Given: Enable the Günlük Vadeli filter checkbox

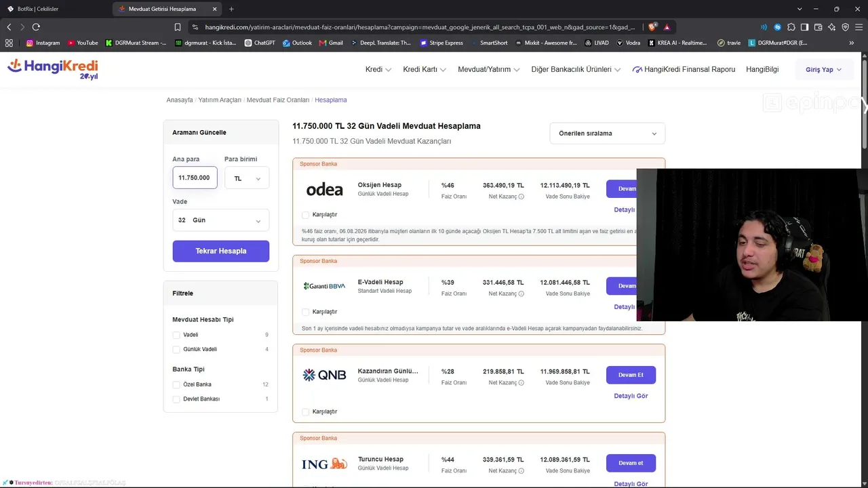Looking at the screenshot, I should (x=176, y=350).
